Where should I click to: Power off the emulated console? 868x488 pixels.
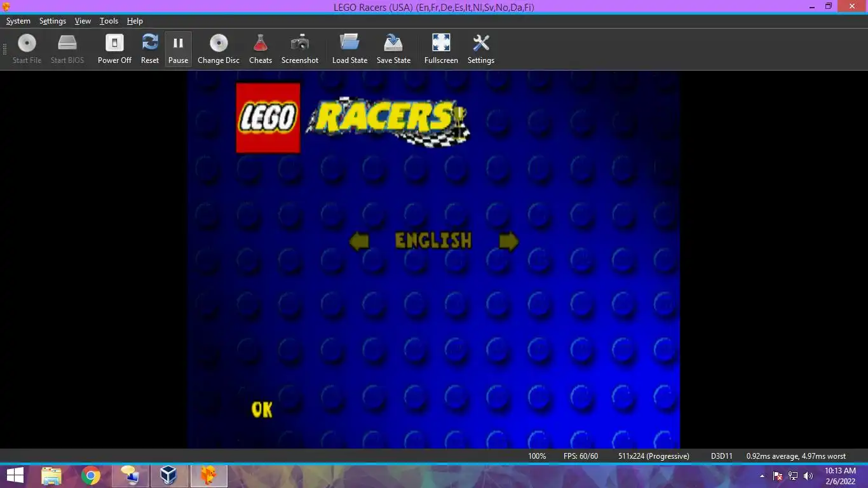tap(114, 49)
